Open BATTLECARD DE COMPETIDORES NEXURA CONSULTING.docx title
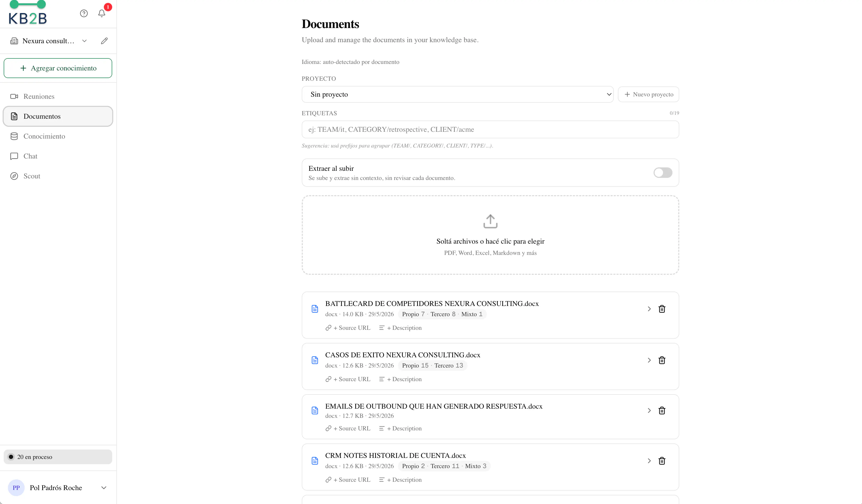 [432, 303]
